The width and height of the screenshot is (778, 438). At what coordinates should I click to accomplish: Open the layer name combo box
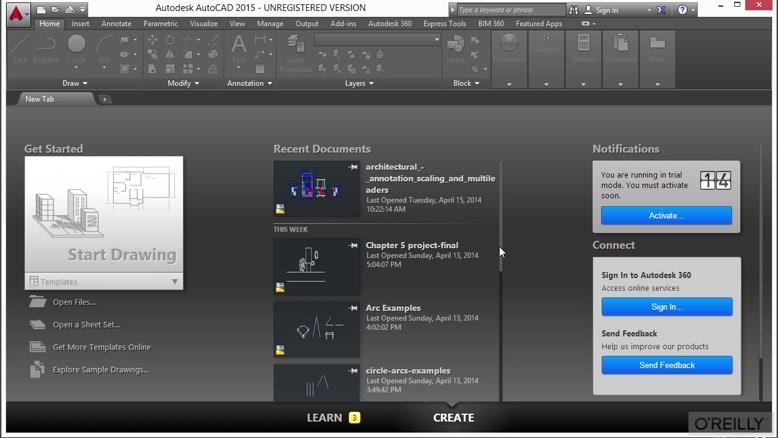[x=378, y=40]
